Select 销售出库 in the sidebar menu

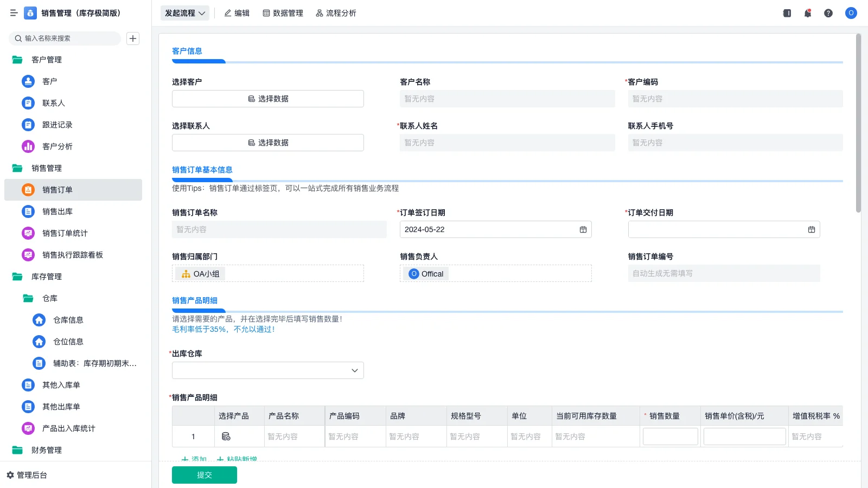click(58, 211)
